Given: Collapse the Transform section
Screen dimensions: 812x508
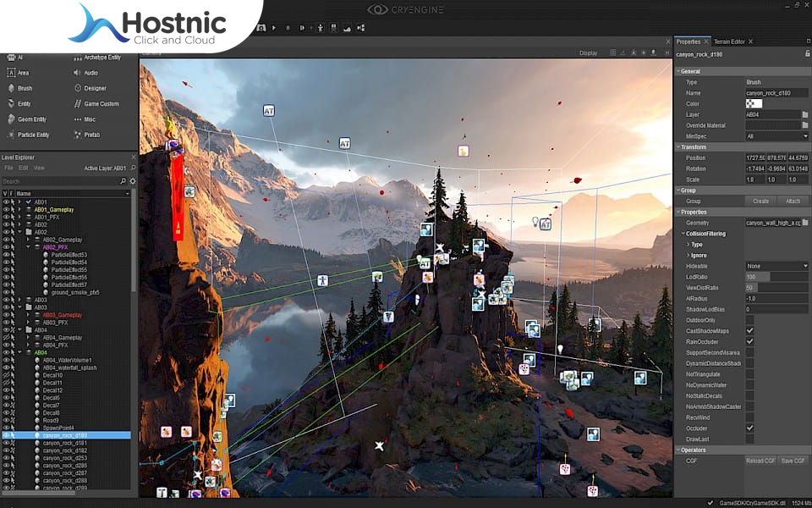Looking at the screenshot, I should pyautogui.click(x=678, y=147).
